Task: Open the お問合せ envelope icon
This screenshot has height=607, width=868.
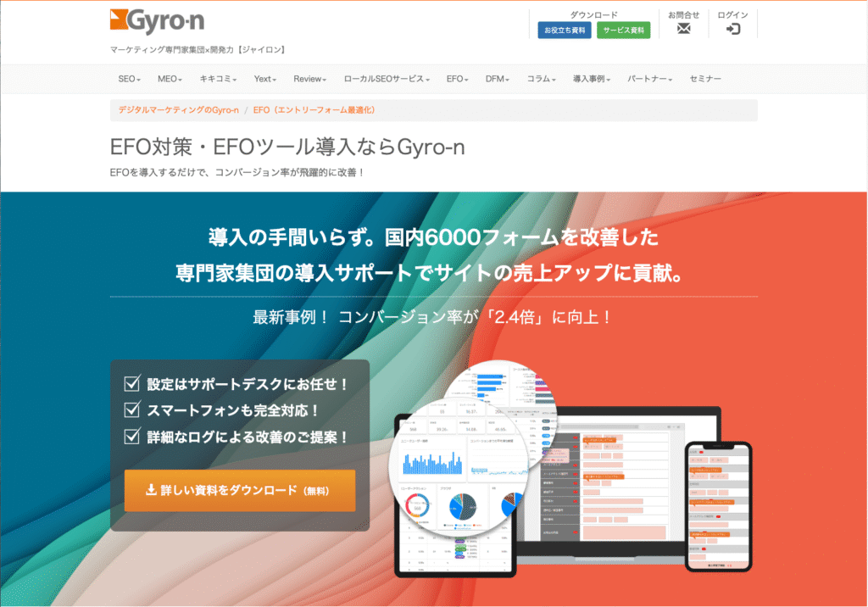Action: click(684, 28)
